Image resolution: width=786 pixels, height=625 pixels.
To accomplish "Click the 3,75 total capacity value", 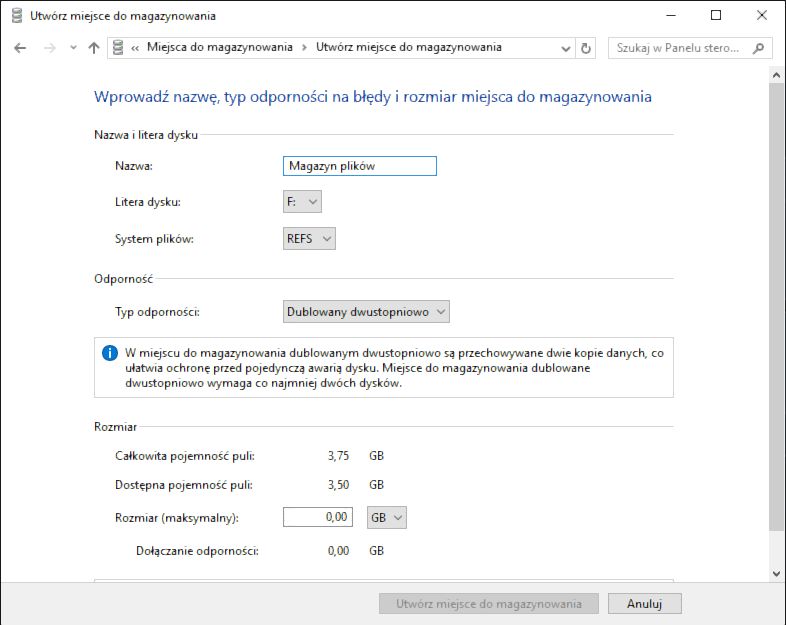I will coord(338,456).
